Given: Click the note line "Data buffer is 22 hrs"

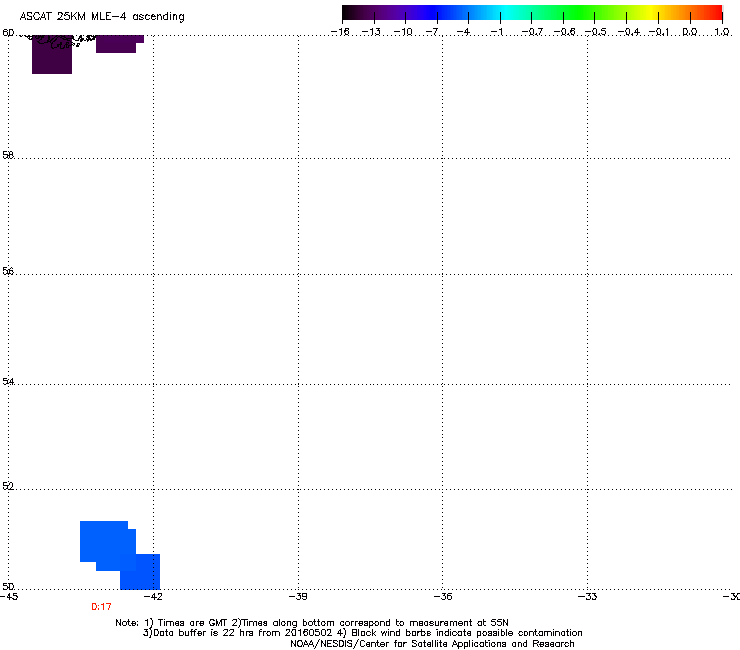Looking at the screenshot, I should 362,633.
